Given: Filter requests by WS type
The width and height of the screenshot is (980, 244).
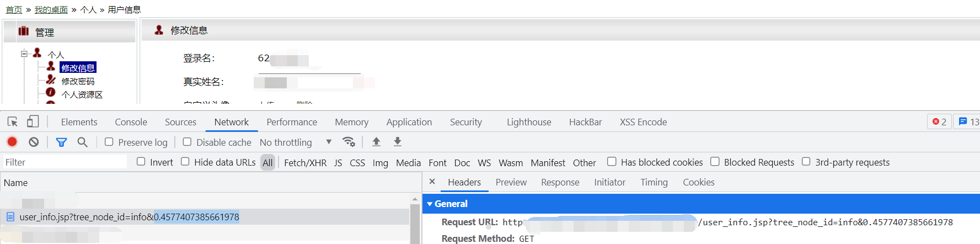Looking at the screenshot, I should coord(484,162).
